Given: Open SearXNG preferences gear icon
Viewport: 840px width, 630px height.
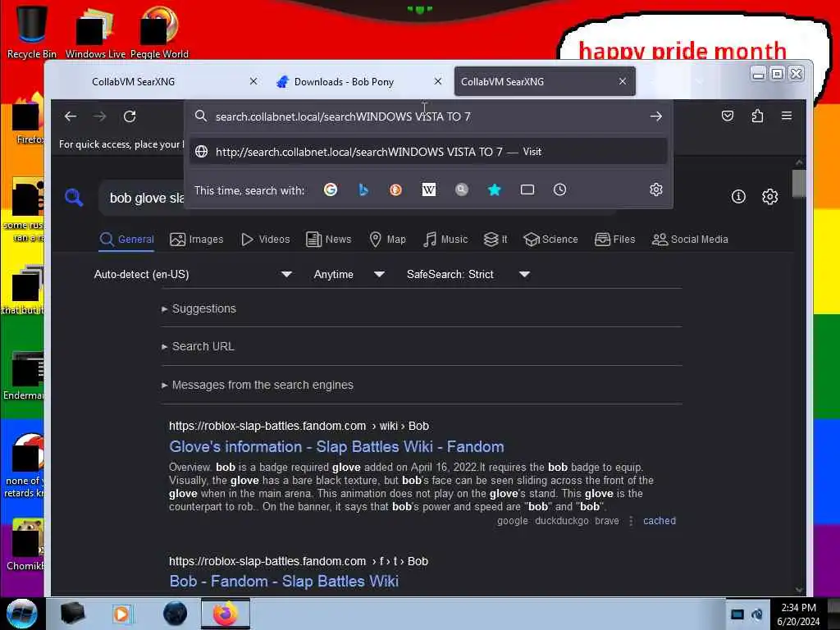Looking at the screenshot, I should (769, 197).
